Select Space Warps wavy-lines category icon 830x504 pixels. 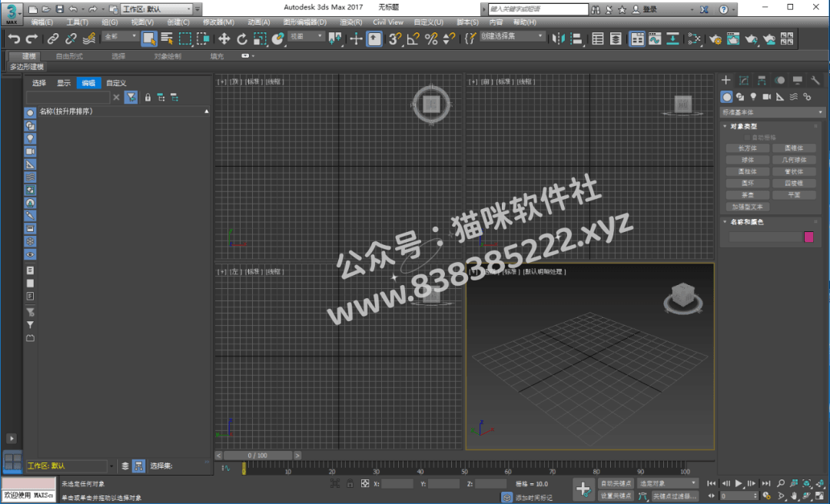pyautogui.click(x=793, y=97)
